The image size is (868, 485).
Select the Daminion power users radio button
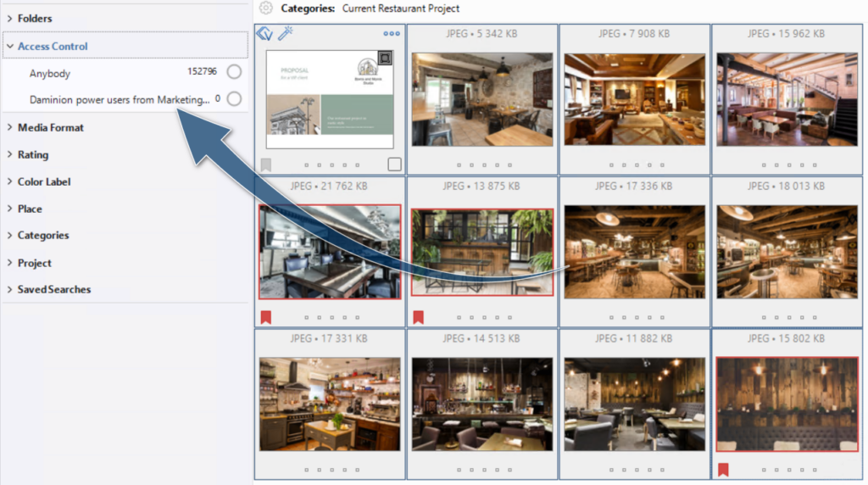(x=234, y=99)
